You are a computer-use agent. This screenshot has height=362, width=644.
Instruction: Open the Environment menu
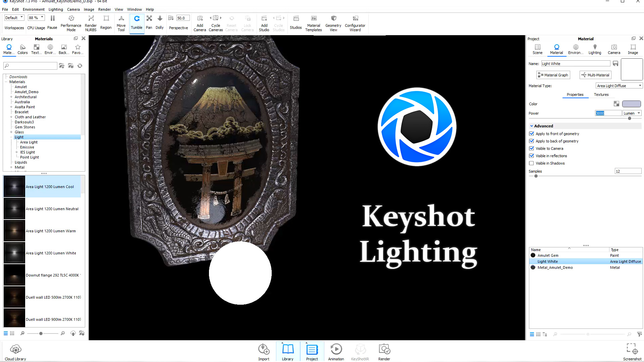click(x=34, y=9)
